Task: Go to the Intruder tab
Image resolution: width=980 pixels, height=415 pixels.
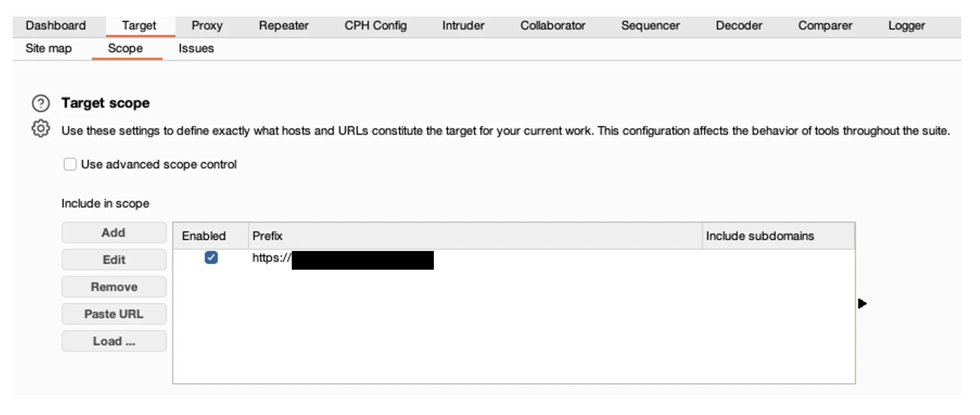Action: [x=463, y=25]
